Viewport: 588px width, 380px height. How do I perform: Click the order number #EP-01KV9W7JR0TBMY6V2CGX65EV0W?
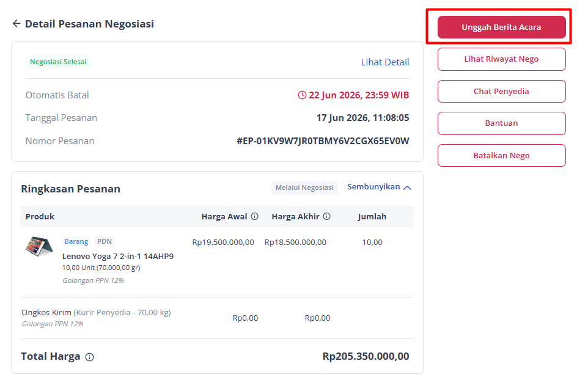point(323,141)
